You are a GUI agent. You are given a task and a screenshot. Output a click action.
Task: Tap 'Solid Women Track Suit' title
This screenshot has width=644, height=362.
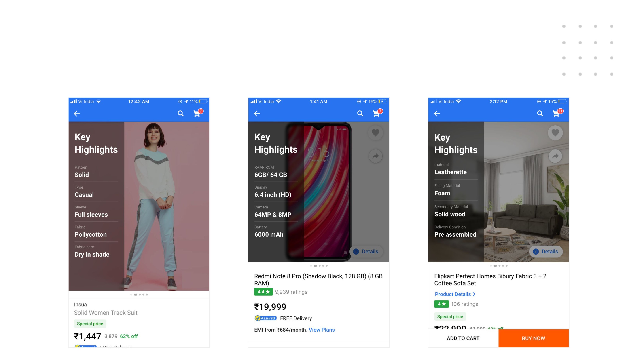[x=106, y=313]
